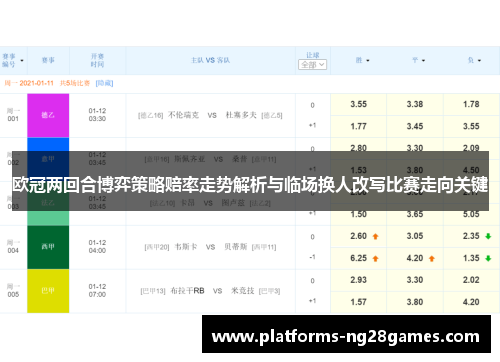Click the match number 004 cell
This screenshot has height=362, width=500.
[13, 247]
